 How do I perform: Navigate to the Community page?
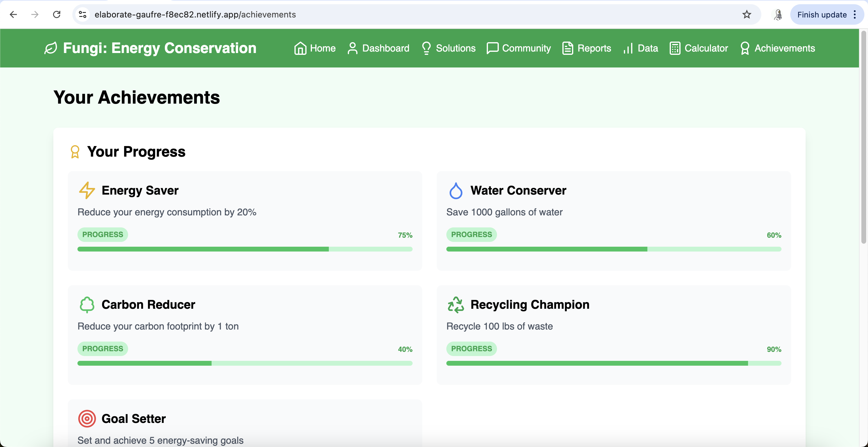pyautogui.click(x=519, y=48)
